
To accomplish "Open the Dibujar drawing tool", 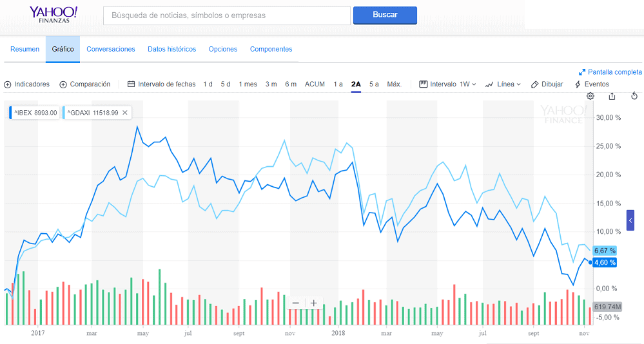I will point(547,84).
